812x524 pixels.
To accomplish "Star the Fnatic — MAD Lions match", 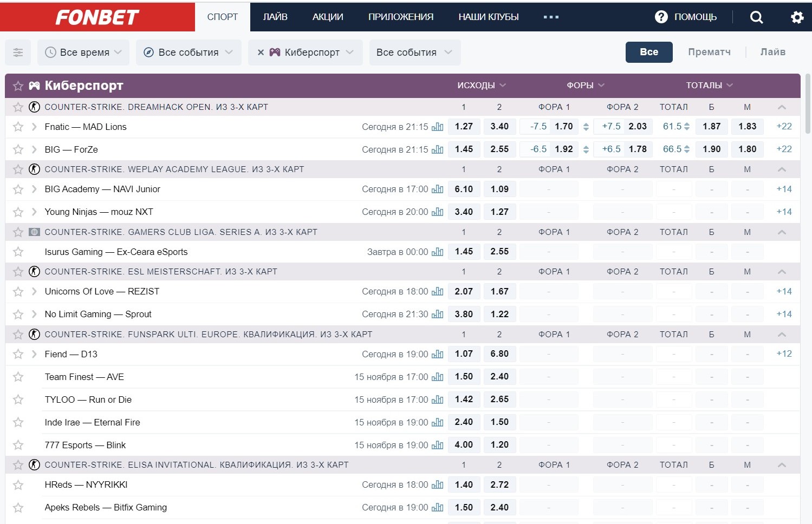I will tap(18, 127).
